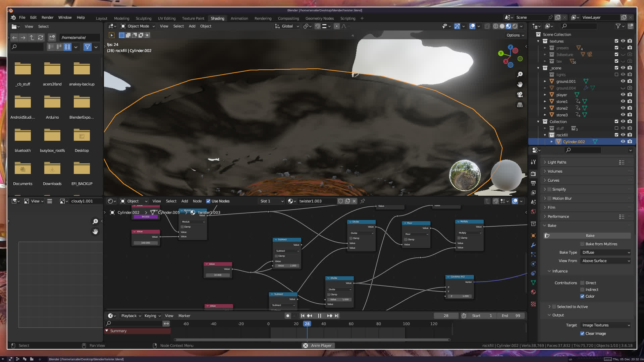Open the Bake Type Diffuse dropdown
The width and height of the screenshot is (644, 362).
click(606, 252)
